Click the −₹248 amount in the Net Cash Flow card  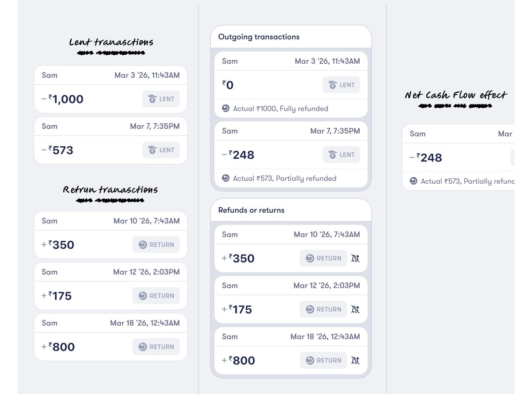426,158
